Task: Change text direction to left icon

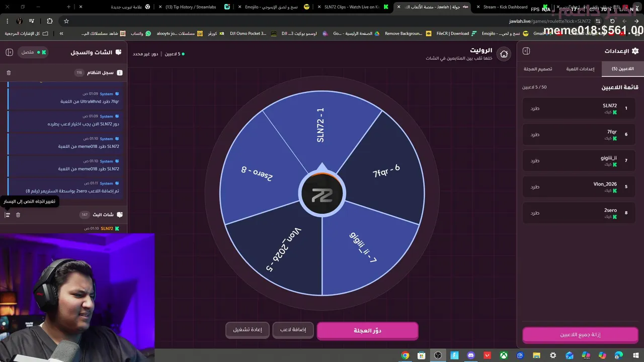Action: point(8,215)
